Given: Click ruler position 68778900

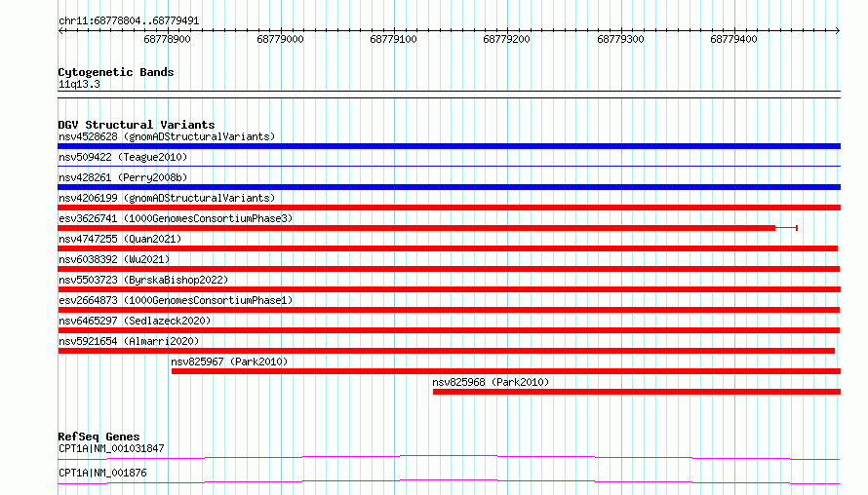Looking at the screenshot, I should pyautogui.click(x=167, y=39).
